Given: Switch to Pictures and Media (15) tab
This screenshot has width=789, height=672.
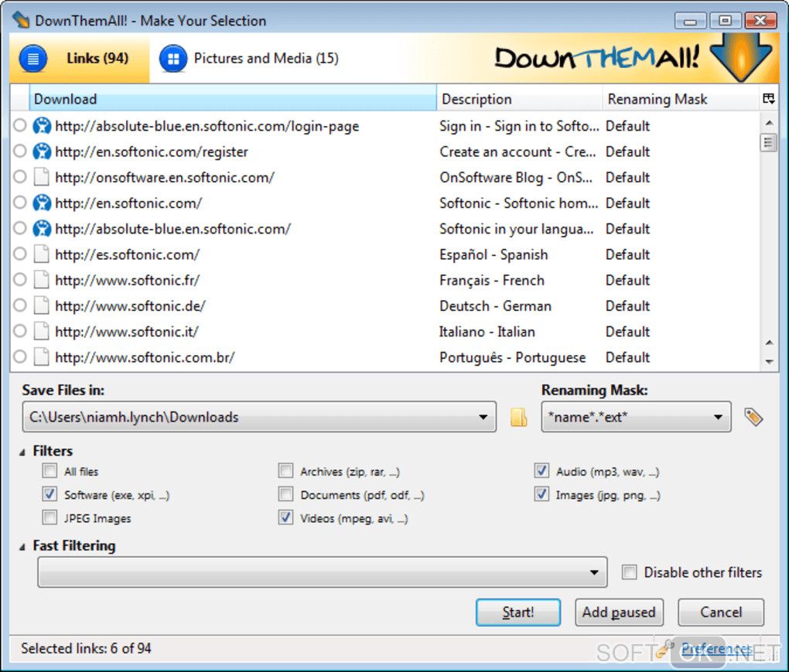Looking at the screenshot, I should click(x=249, y=58).
